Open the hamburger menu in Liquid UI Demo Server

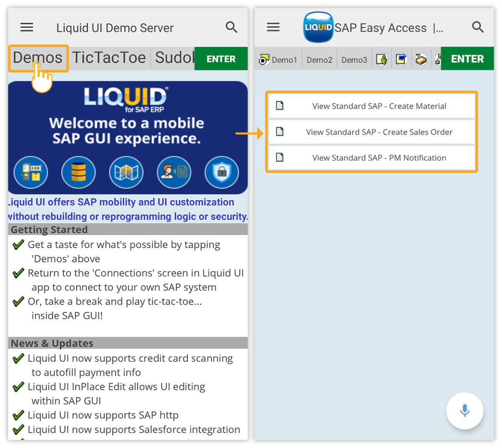click(x=27, y=28)
